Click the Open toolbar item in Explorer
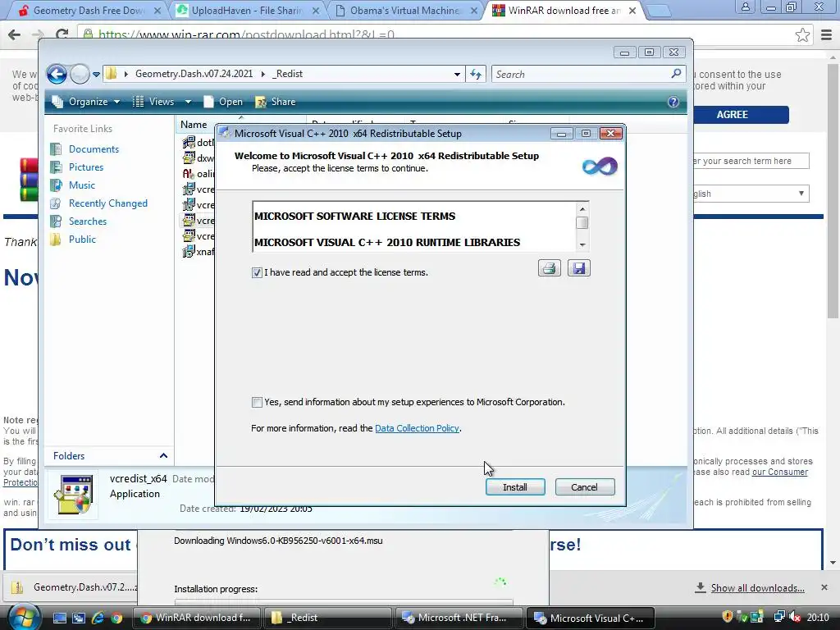The width and height of the screenshot is (840, 630). pos(223,102)
